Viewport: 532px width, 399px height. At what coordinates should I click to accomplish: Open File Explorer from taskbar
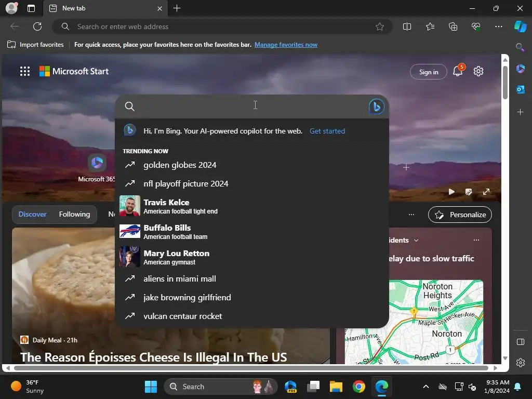336,387
